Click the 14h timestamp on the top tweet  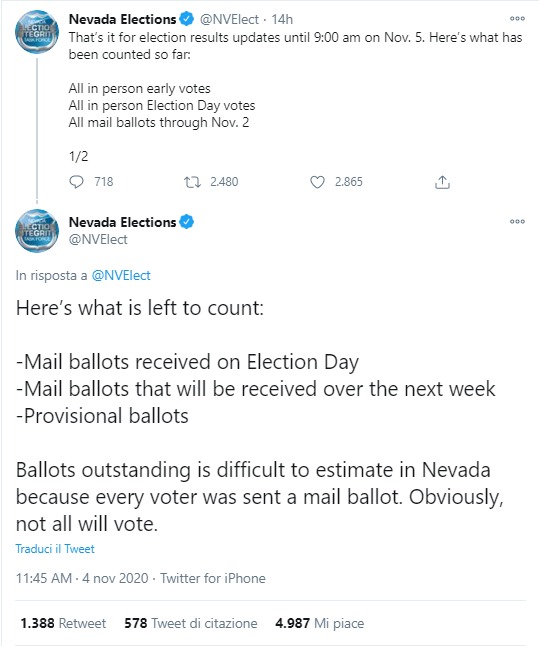tap(282, 19)
